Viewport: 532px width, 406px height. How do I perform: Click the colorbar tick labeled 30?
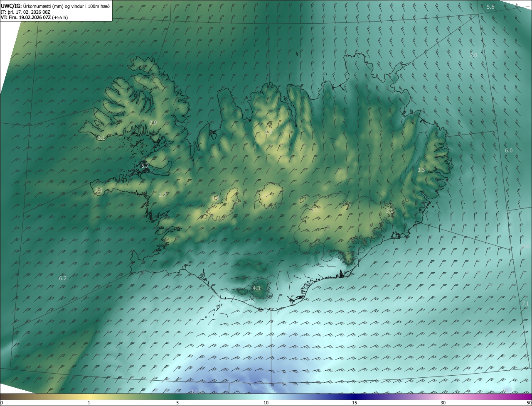point(443,403)
